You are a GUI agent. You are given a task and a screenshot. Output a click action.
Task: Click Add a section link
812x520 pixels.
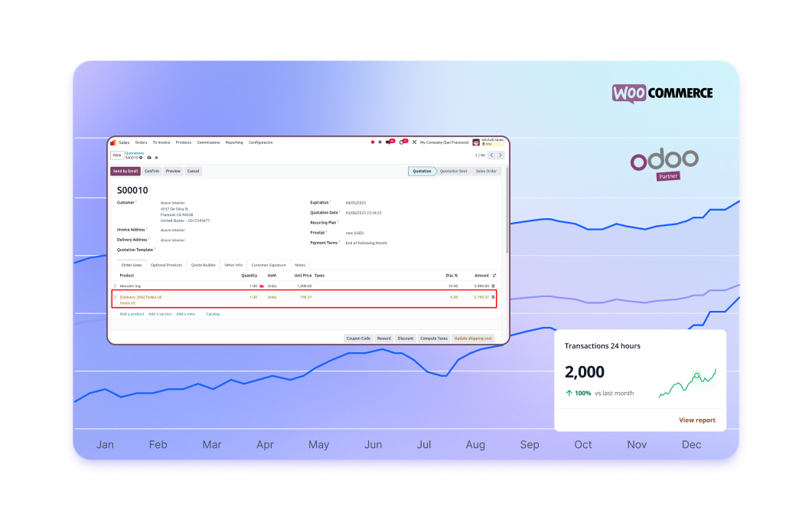(x=160, y=314)
